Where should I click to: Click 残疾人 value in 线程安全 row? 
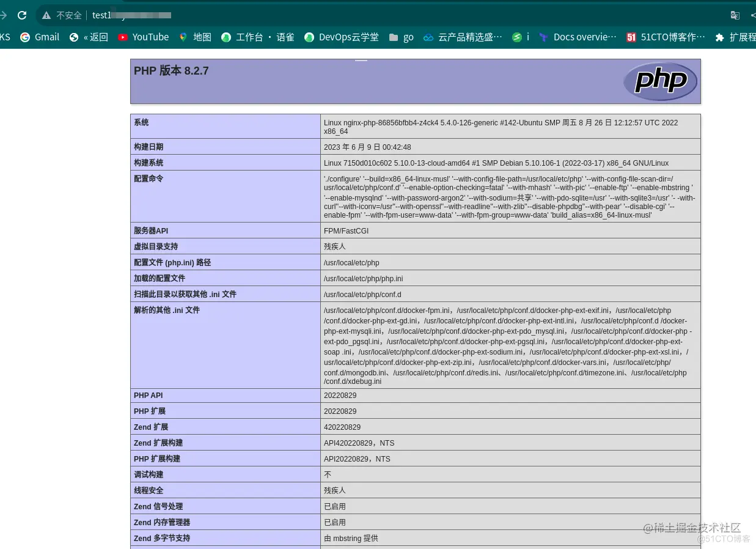[x=335, y=491]
